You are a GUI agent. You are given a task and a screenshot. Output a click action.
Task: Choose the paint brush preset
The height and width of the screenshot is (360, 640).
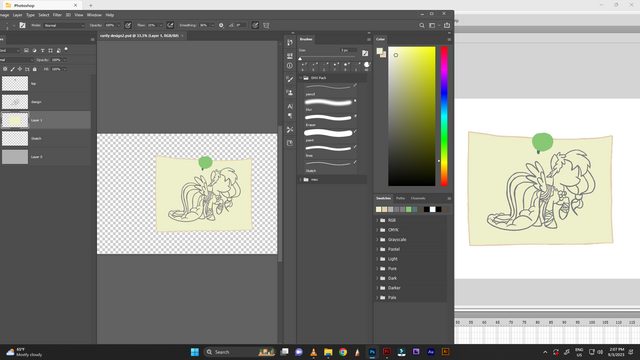click(x=331, y=136)
